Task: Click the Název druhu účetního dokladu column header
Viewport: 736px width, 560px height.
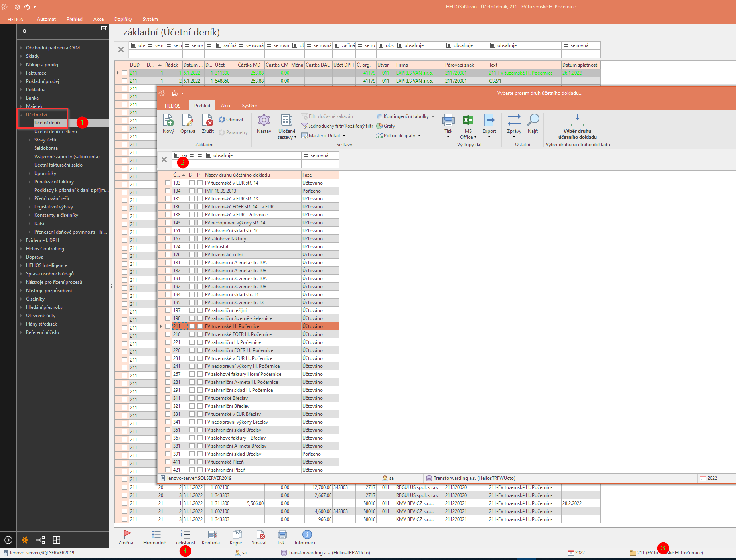Action: pyautogui.click(x=252, y=175)
